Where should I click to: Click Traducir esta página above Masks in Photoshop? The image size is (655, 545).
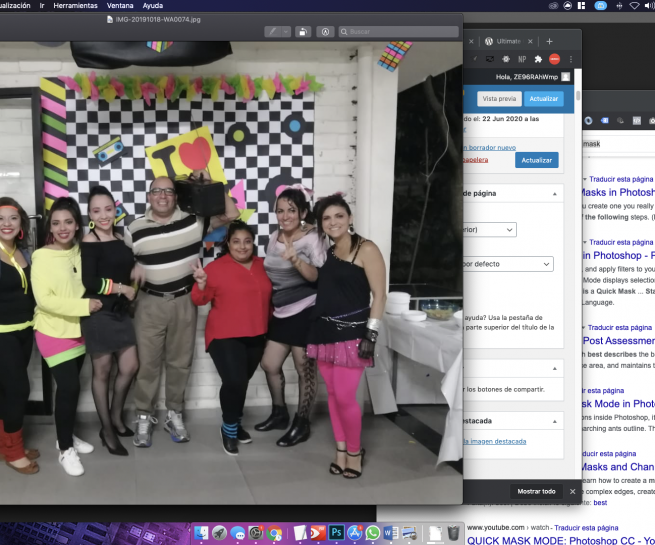coord(621,179)
